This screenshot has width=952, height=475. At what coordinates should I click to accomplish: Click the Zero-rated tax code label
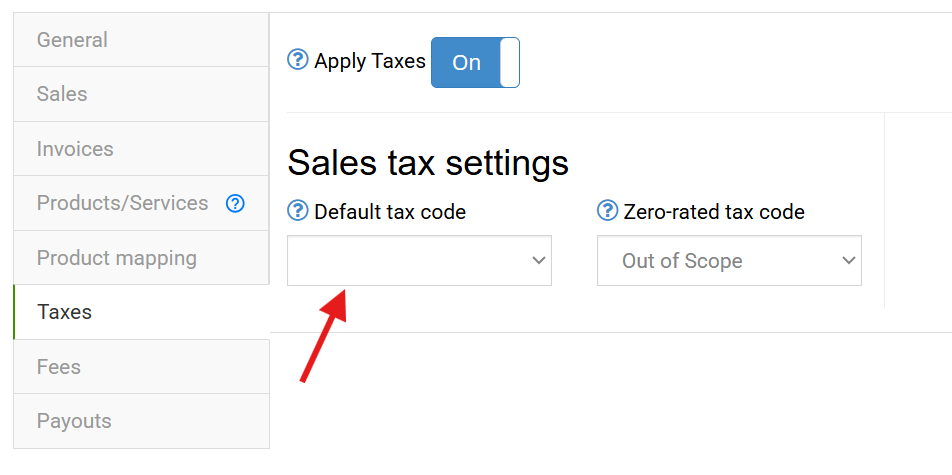pos(714,212)
